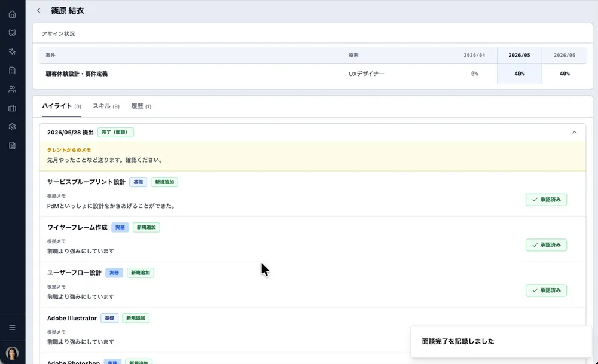598x364 pixels.
Task: Open the people members icon in sidebar
Action: click(x=12, y=89)
